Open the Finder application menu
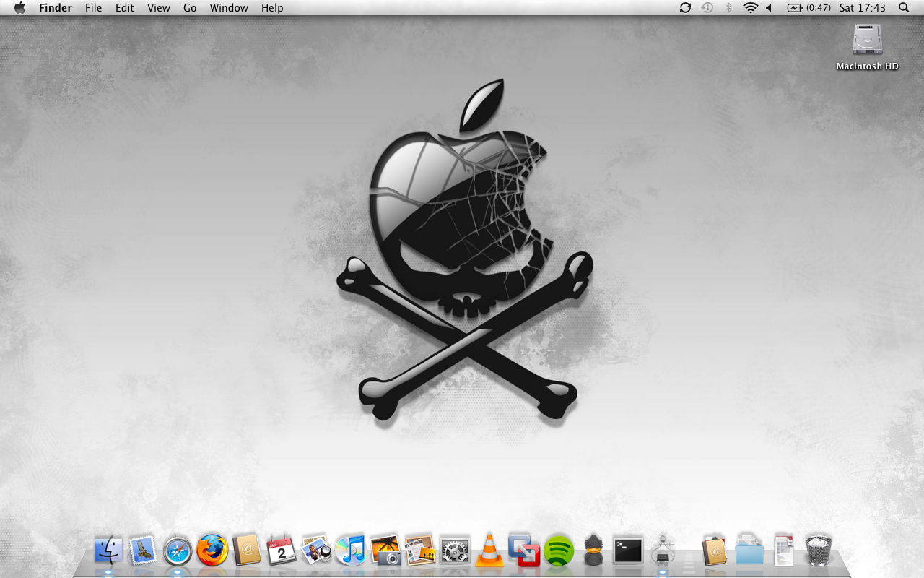This screenshot has height=578, width=924. [x=56, y=8]
